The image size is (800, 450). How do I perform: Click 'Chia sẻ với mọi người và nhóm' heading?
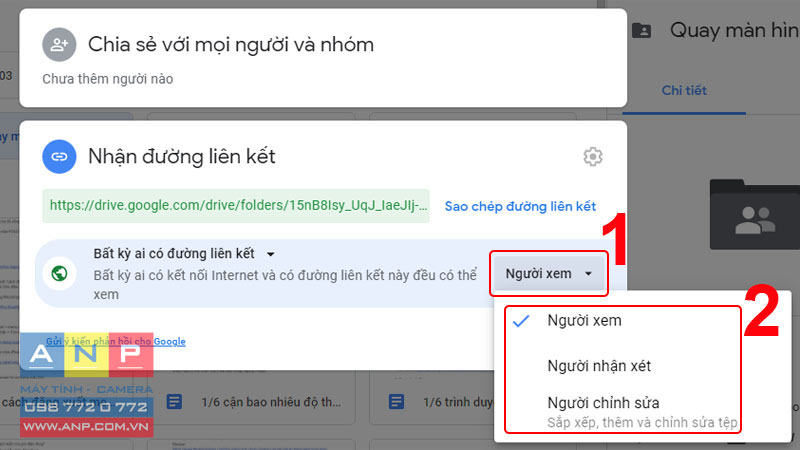pos(231,45)
